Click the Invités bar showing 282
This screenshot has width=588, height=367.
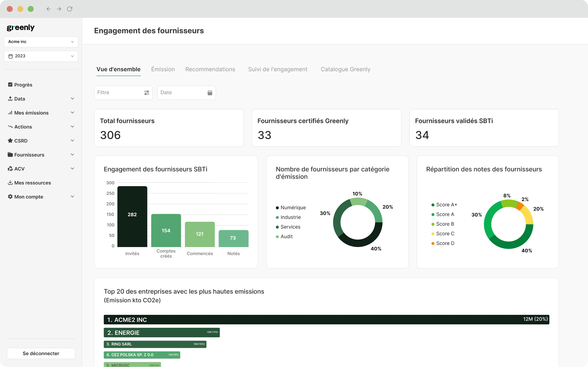tap(132, 217)
